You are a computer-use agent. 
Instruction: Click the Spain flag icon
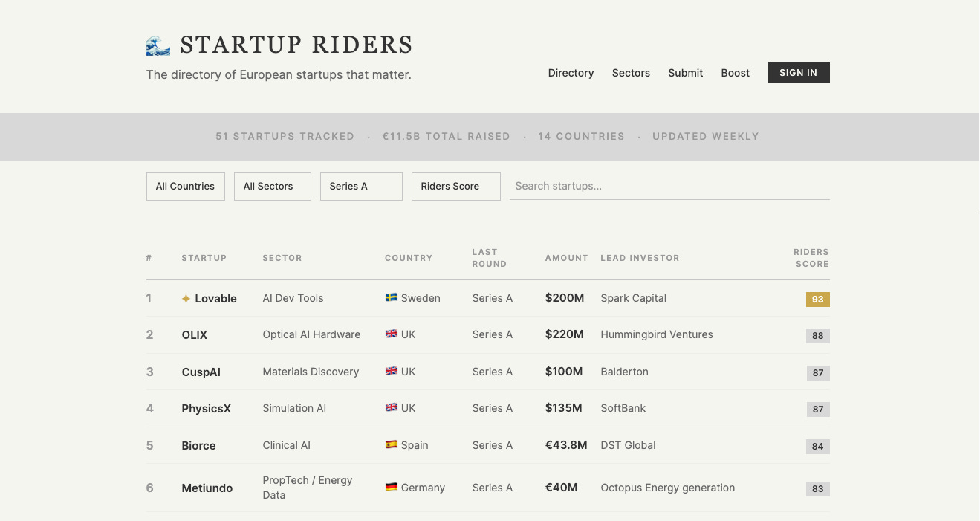392,445
